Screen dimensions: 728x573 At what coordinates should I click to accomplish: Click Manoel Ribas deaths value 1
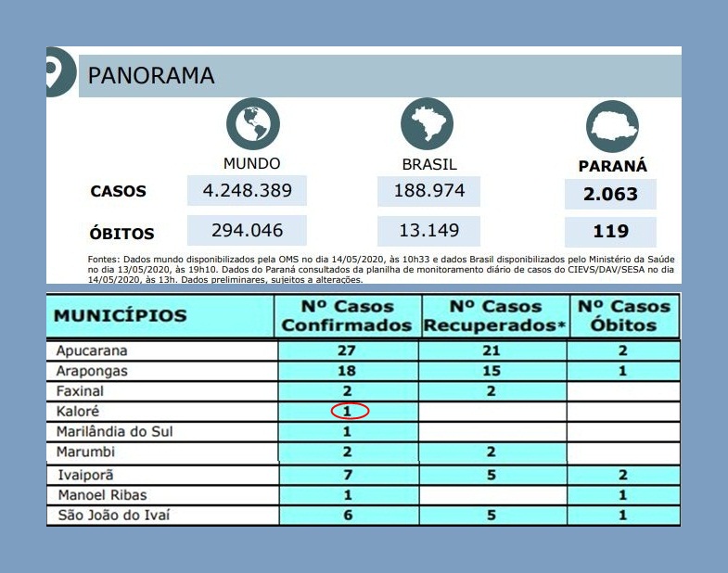point(623,495)
